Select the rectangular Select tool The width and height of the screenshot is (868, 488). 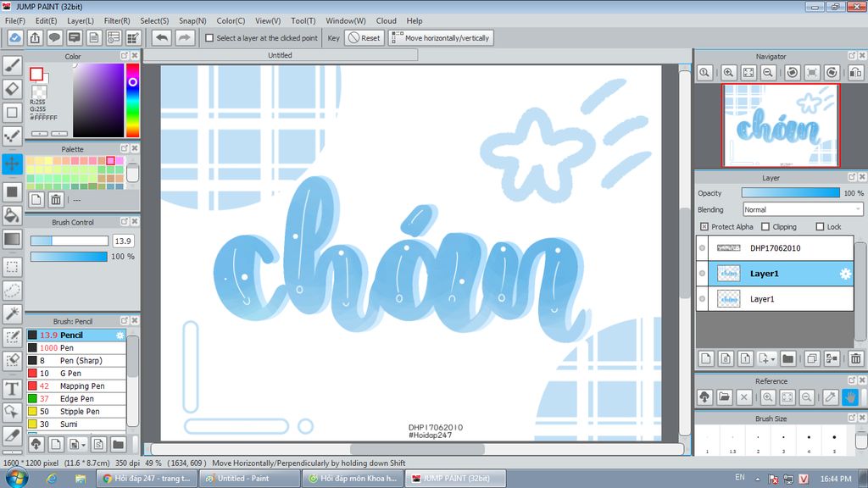[12, 267]
